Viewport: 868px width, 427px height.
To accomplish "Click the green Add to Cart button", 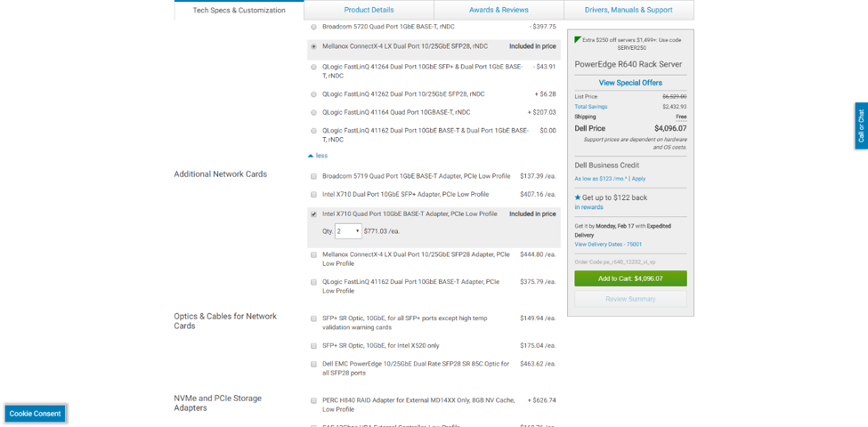I will [630, 278].
